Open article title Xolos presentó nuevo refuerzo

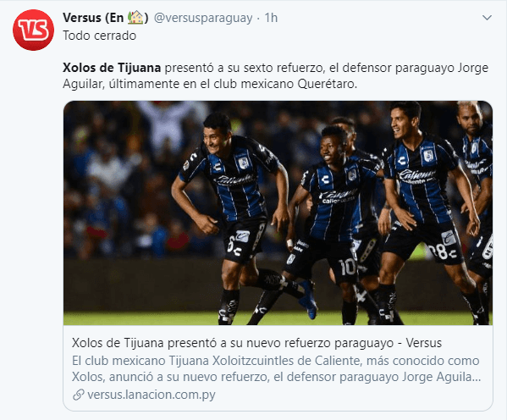click(x=256, y=343)
